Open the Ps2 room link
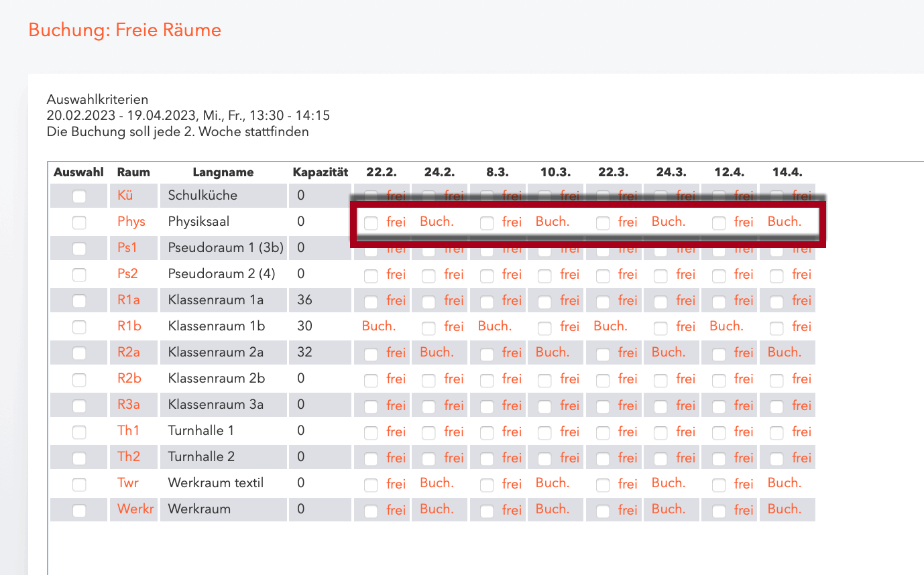Screen dimensions: 924x575 point(127,273)
